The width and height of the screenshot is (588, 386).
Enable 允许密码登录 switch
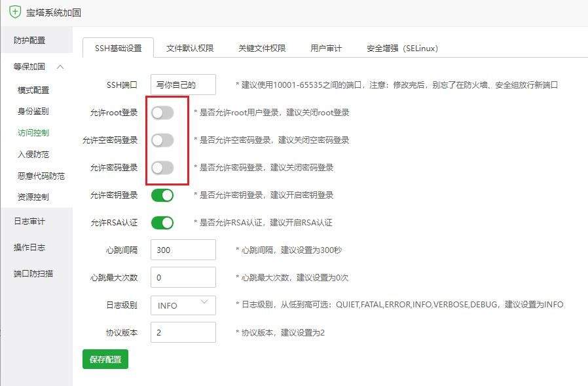click(162, 168)
